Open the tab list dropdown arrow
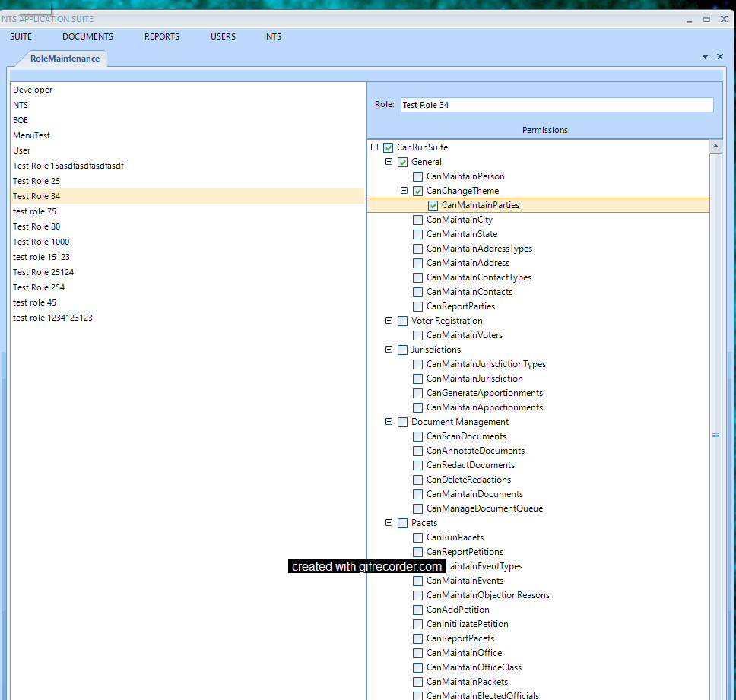This screenshot has height=700, width=736. 705,57
